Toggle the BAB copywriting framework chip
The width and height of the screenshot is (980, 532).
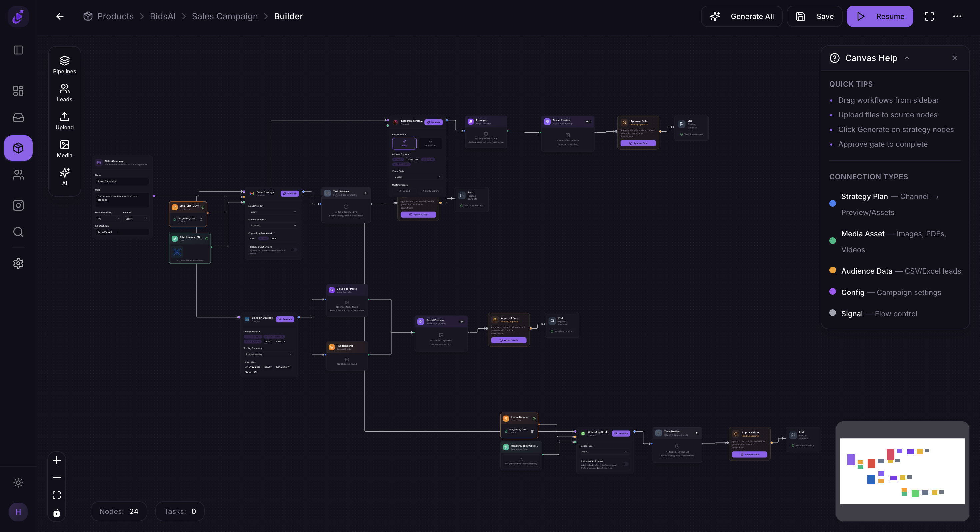(274, 239)
